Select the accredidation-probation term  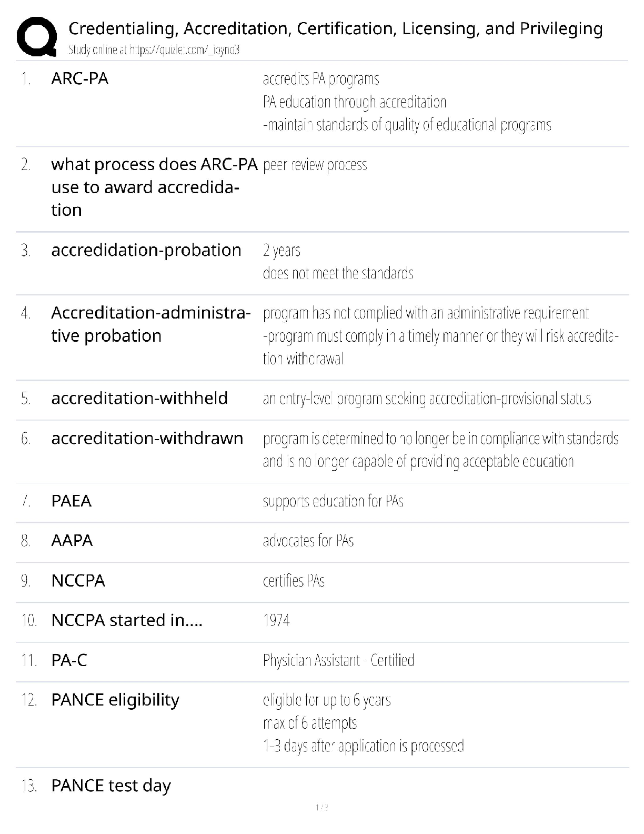click(x=146, y=250)
